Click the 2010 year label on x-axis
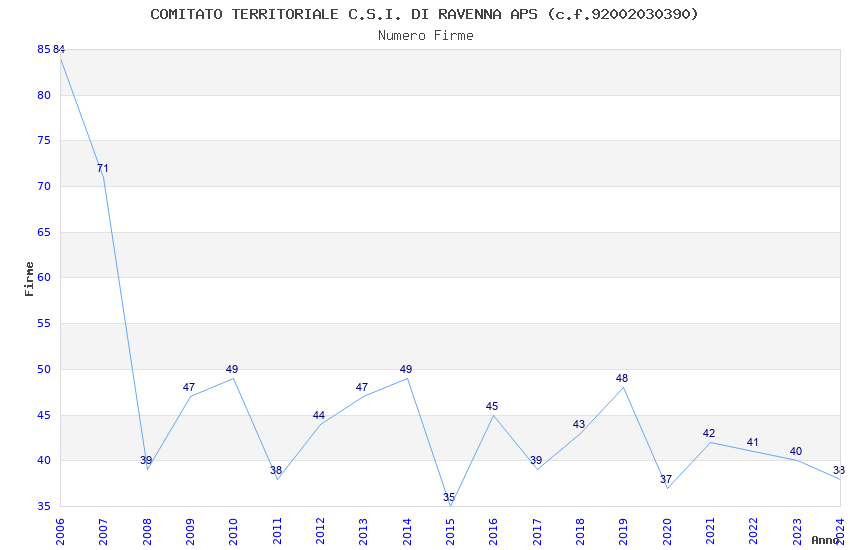Image resolution: width=850 pixels, height=550 pixels. tap(233, 529)
